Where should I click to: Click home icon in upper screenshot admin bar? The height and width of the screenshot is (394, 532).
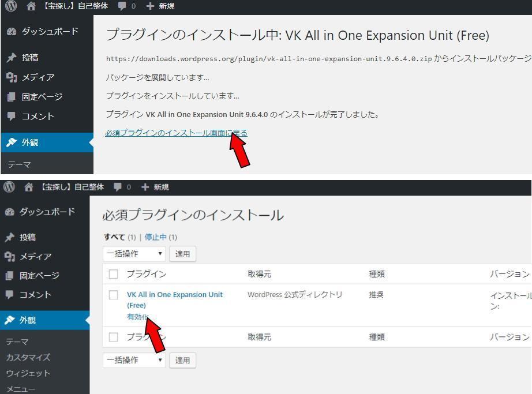click(31, 6)
